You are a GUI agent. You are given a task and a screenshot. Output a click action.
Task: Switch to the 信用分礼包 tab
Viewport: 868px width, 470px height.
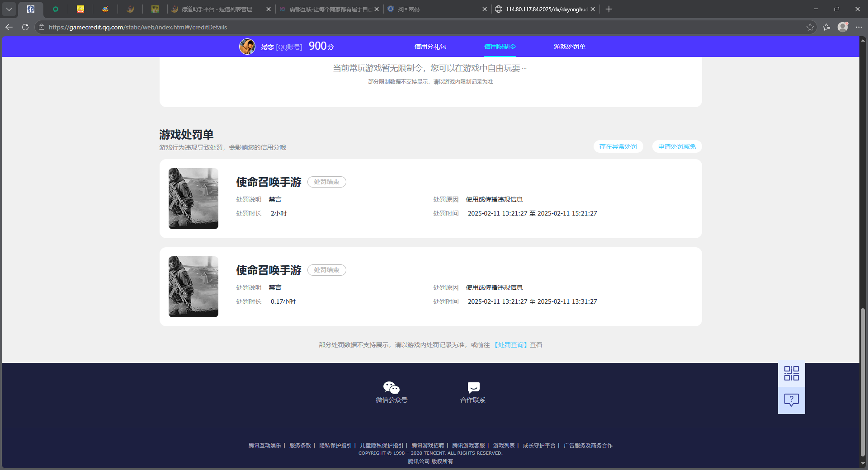pyautogui.click(x=430, y=47)
